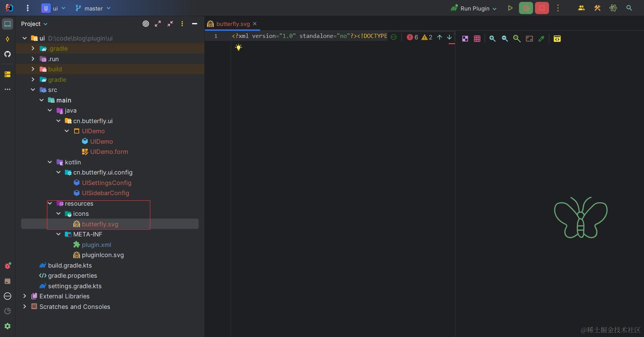This screenshot has height=337, width=644.
Task: Expand the .gradle folder
Action: (x=33, y=48)
